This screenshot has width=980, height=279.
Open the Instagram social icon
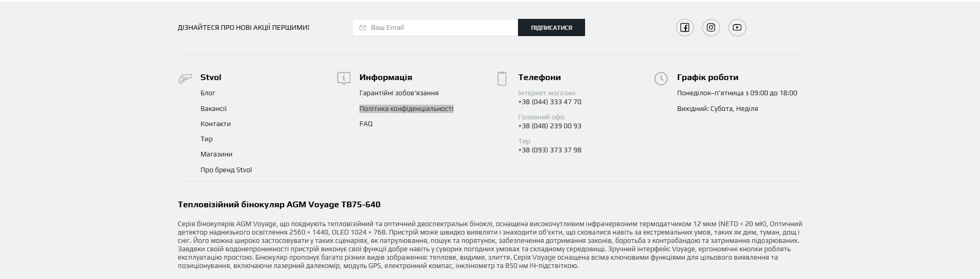711,28
